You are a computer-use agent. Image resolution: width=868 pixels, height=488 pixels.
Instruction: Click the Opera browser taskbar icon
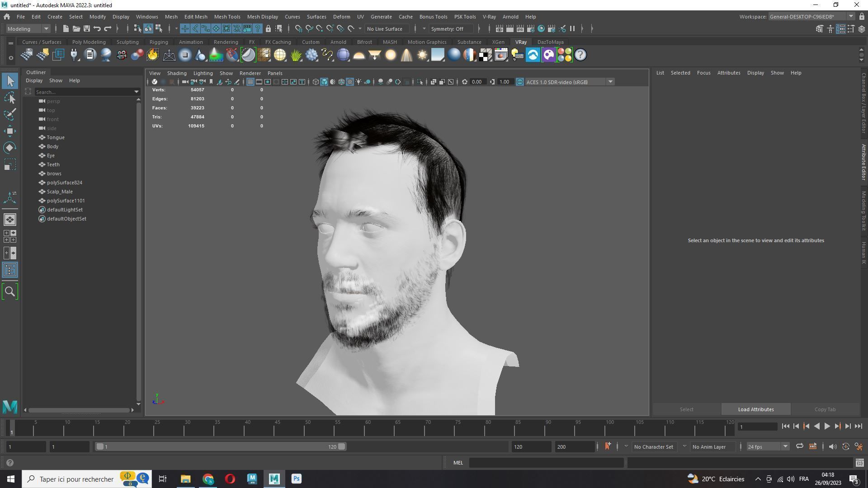click(230, 479)
